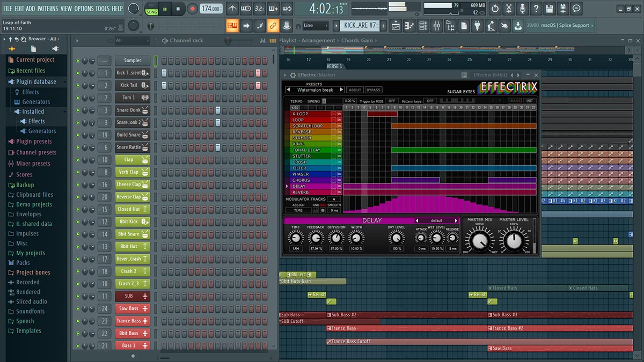Click the BYPASS button in Effectrix
Screen dimensions: 644x362
(x=374, y=90)
